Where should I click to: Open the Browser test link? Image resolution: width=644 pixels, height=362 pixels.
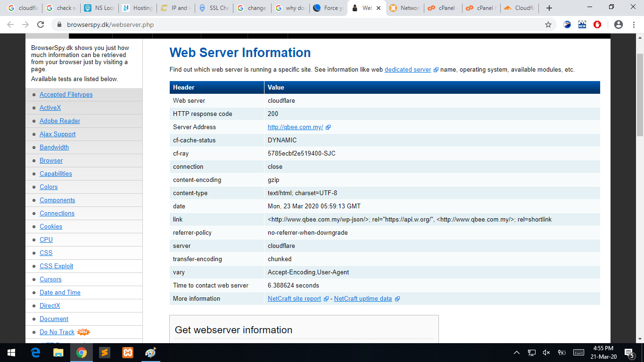[x=51, y=161]
